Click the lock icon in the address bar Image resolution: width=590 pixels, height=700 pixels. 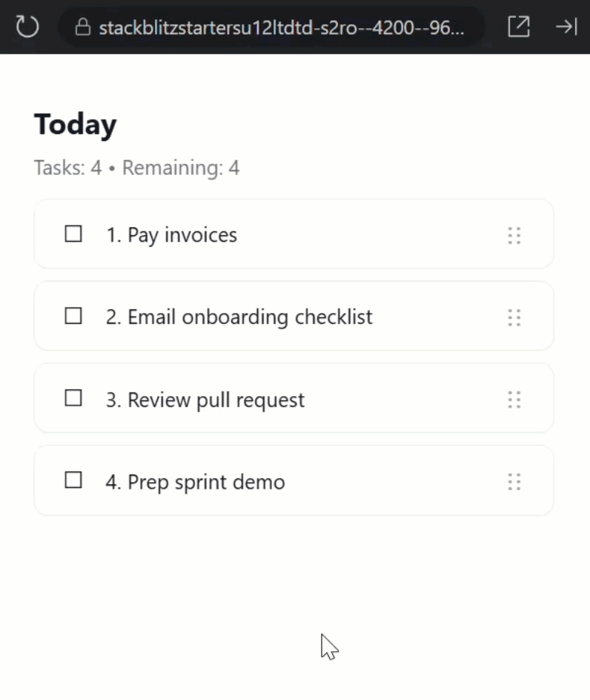84,27
